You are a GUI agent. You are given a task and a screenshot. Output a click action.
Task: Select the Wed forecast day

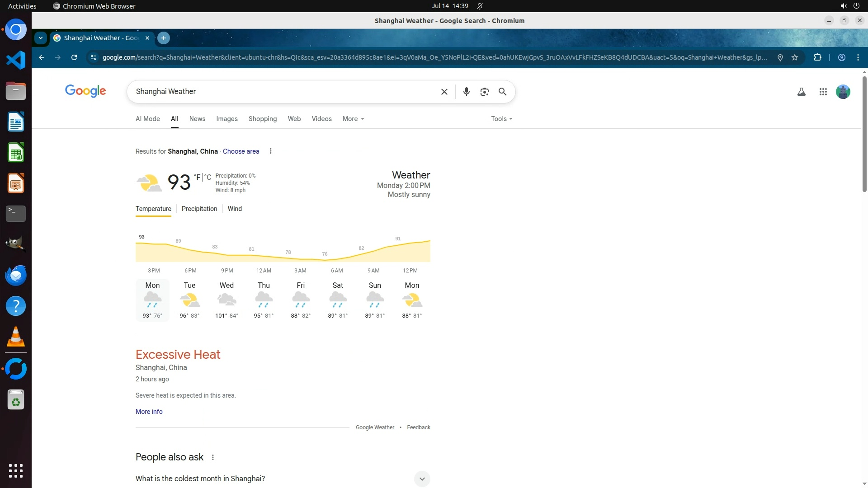[226, 300]
